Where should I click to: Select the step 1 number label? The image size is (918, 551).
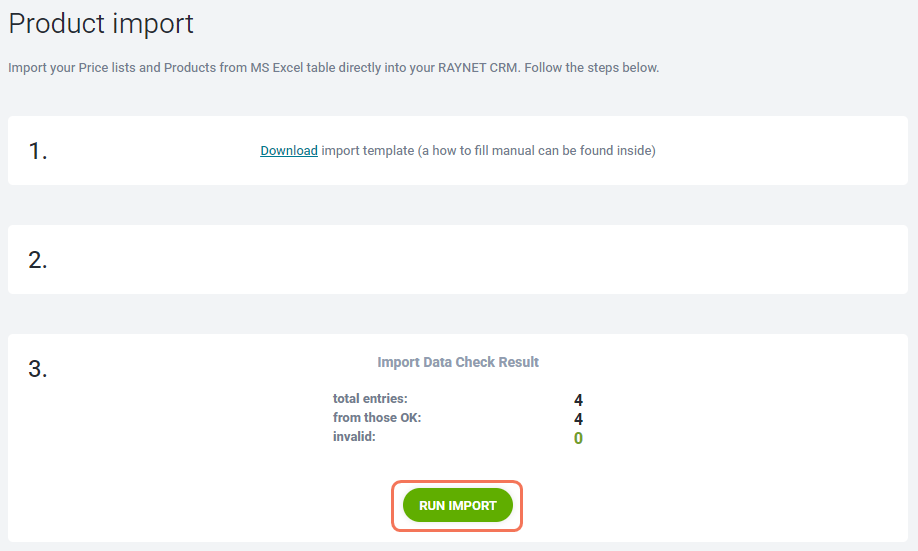(38, 151)
